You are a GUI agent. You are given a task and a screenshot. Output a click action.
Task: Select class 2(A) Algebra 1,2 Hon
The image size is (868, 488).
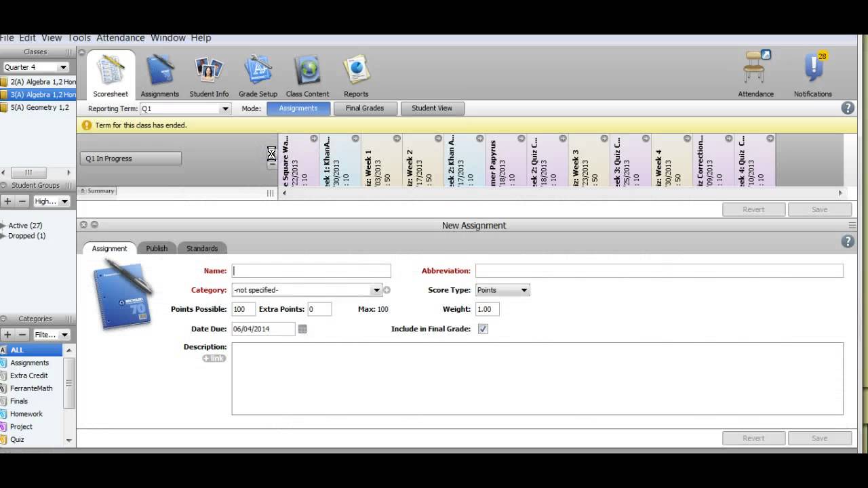click(39, 82)
